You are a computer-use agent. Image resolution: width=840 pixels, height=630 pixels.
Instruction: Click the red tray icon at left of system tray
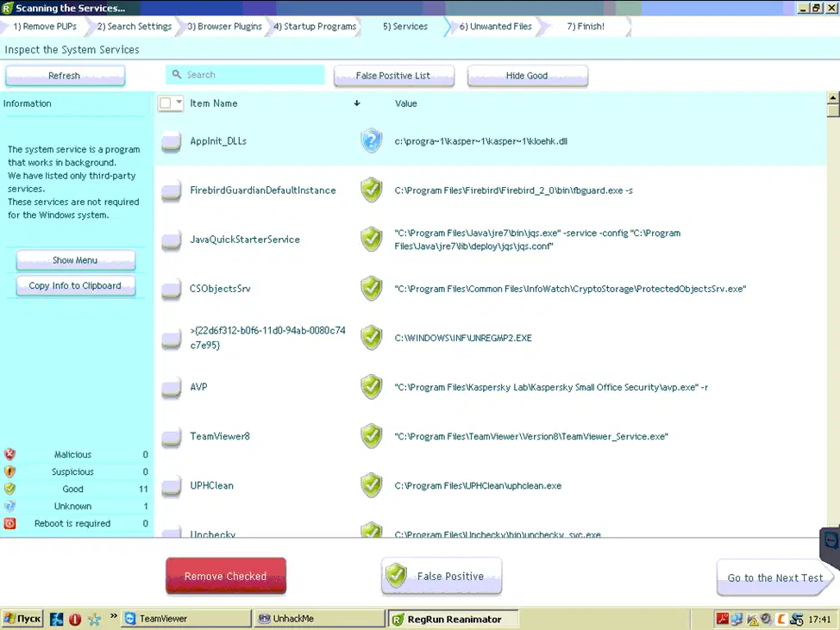coord(722,620)
